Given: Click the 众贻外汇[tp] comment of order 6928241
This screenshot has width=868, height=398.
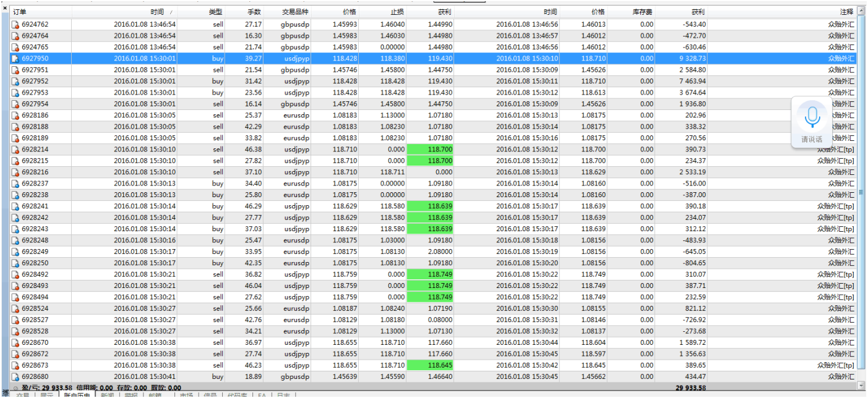Looking at the screenshot, I should pos(836,206).
